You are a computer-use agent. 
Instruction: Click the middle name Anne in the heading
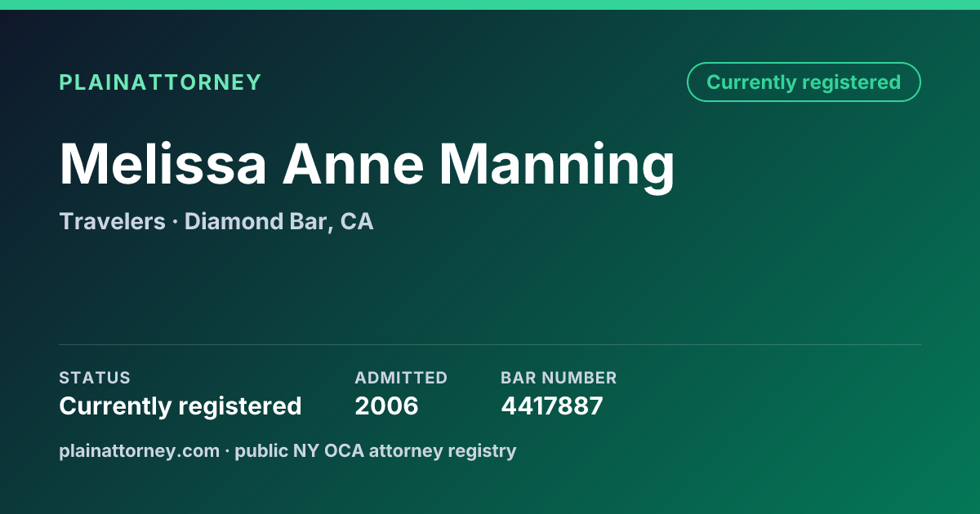pos(354,164)
